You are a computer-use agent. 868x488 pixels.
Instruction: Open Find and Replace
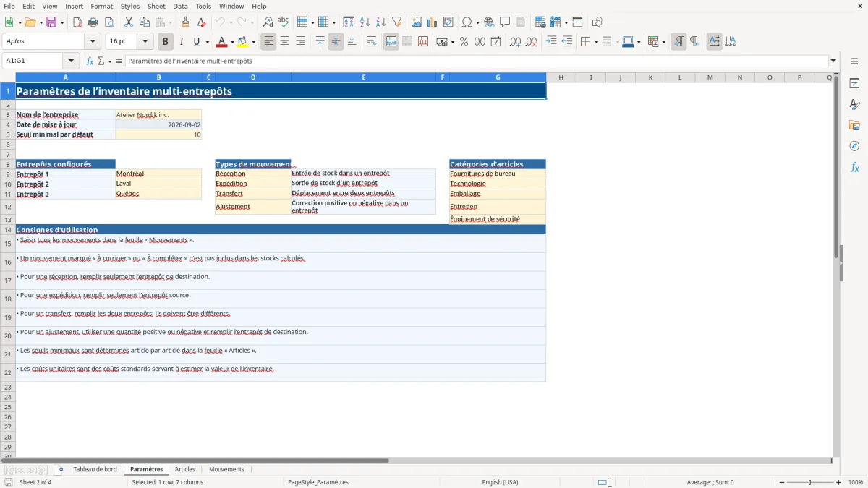pyautogui.click(x=268, y=22)
